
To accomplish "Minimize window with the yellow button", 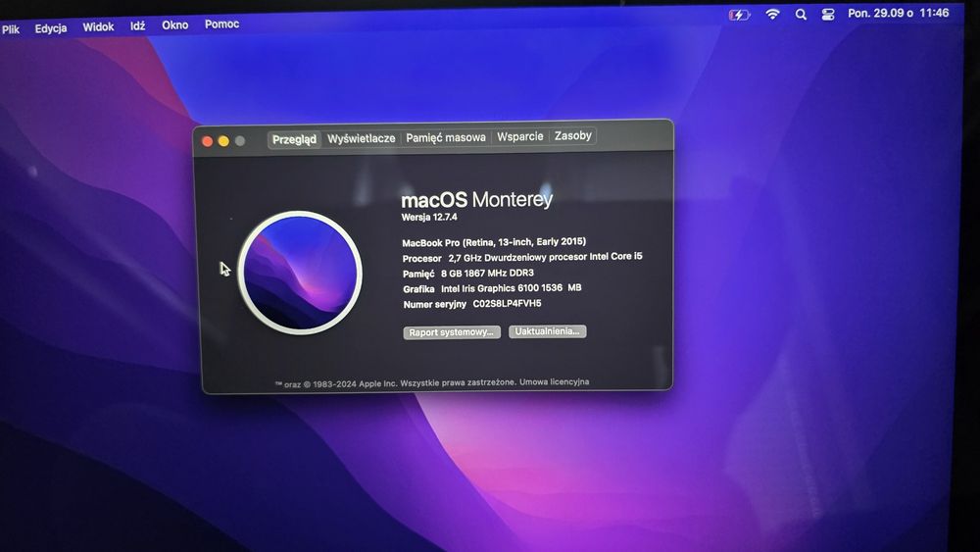I will (223, 141).
